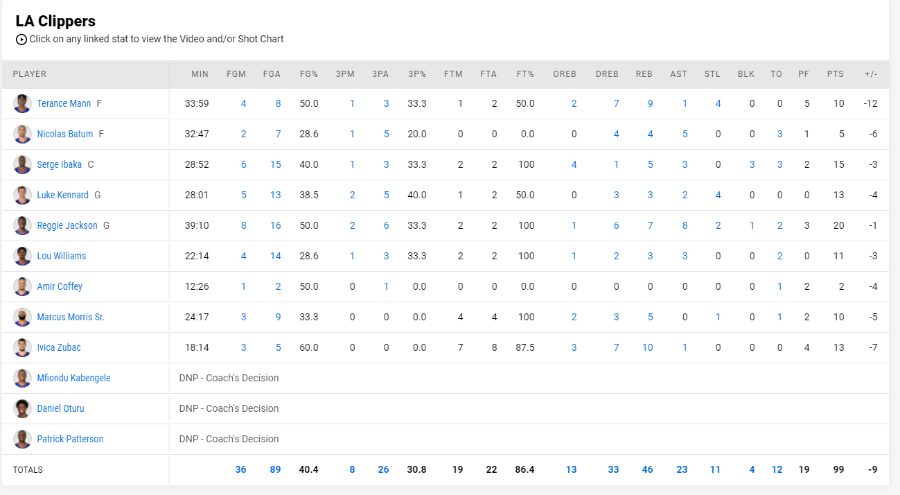Click Serge Ibaka's player headshot

(x=22, y=165)
